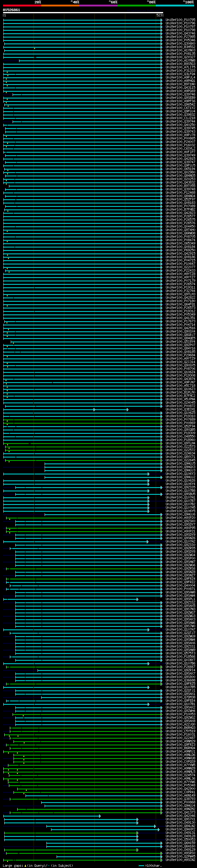The width and height of the screenshot is (197, 868).
Task: Click the alignment bar for UniRef100_P10795
Action: pyautogui.click(x=83, y=20)
